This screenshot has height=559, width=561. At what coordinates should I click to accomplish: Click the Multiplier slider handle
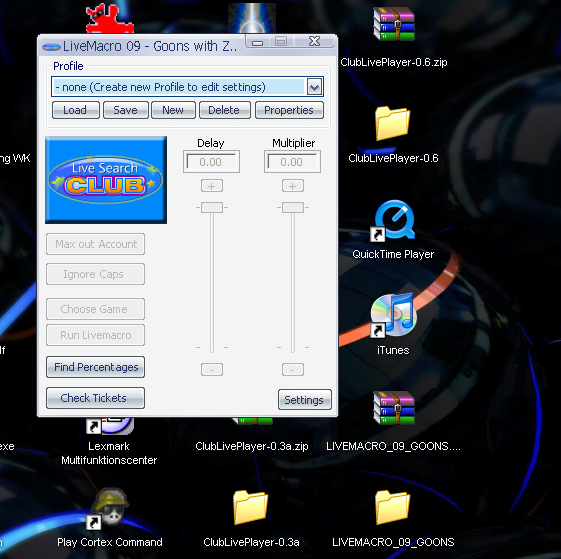tap(293, 207)
